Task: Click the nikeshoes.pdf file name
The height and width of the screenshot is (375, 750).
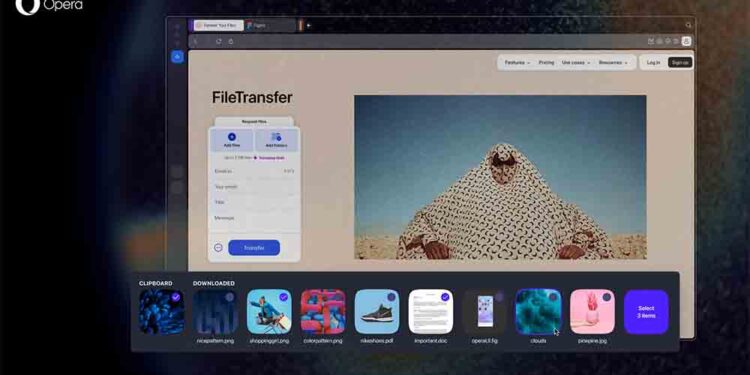Action: click(x=377, y=341)
